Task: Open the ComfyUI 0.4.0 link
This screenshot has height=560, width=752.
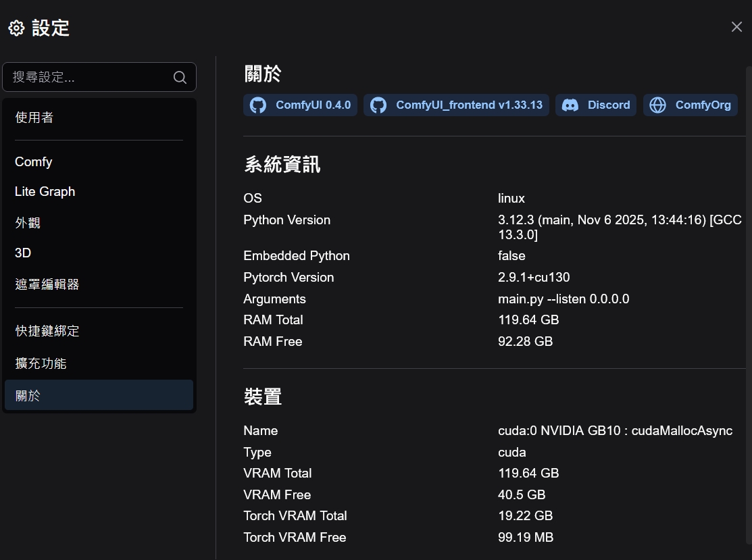Action: pyautogui.click(x=313, y=105)
